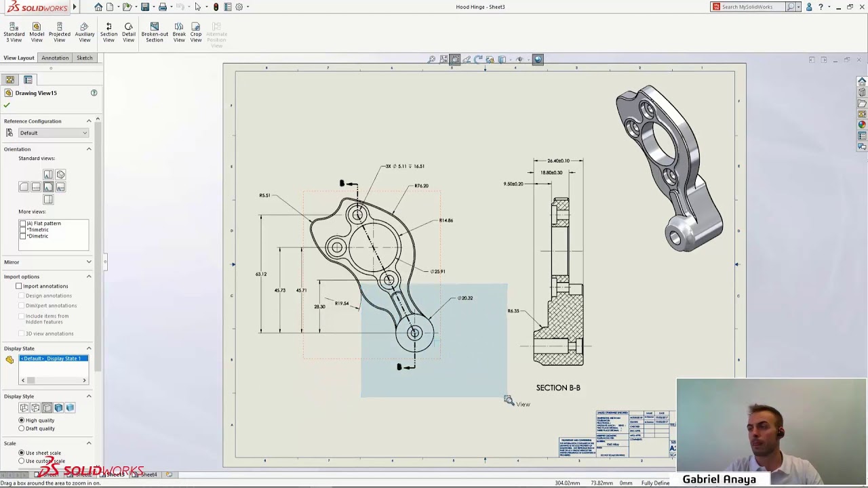Viewport: 868px width, 488px height.
Task: Collapse the Orientation section
Action: [89, 149]
